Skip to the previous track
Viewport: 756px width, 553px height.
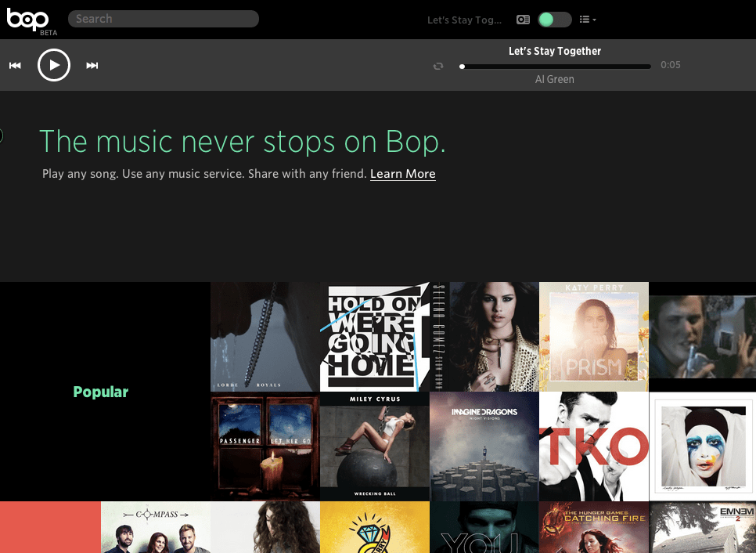click(x=15, y=65)
